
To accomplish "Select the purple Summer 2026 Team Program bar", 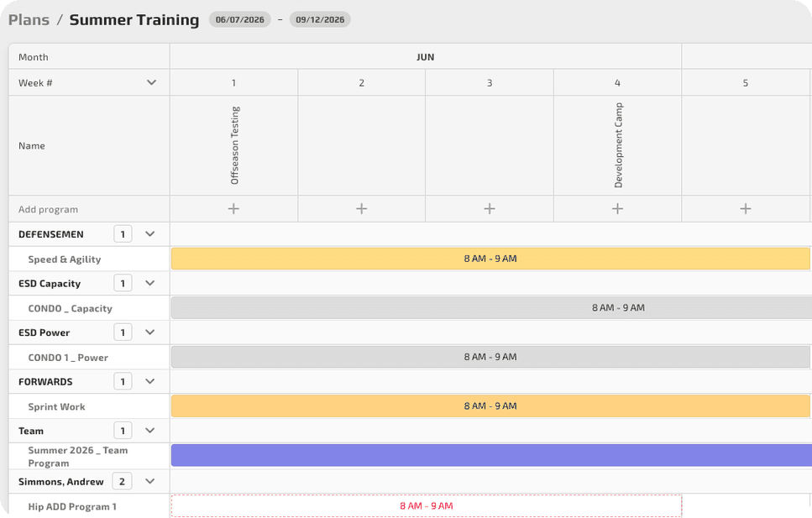I will click(491, 455).
